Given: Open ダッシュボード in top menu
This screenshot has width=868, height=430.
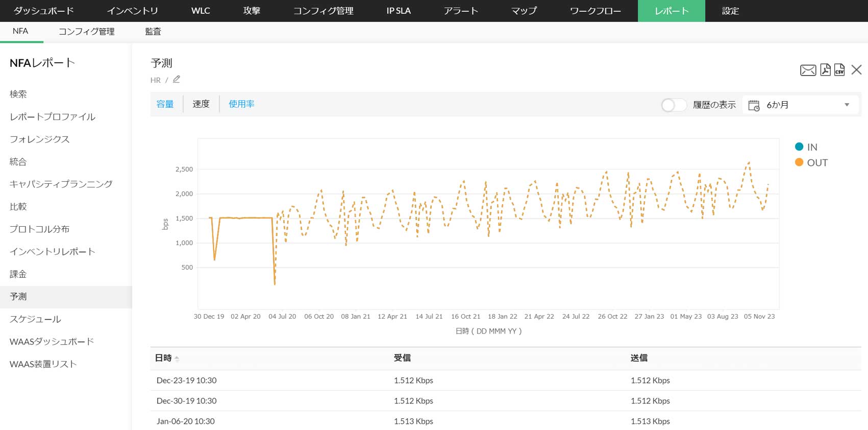Looking at the screenshot, I should pos(43,11).
